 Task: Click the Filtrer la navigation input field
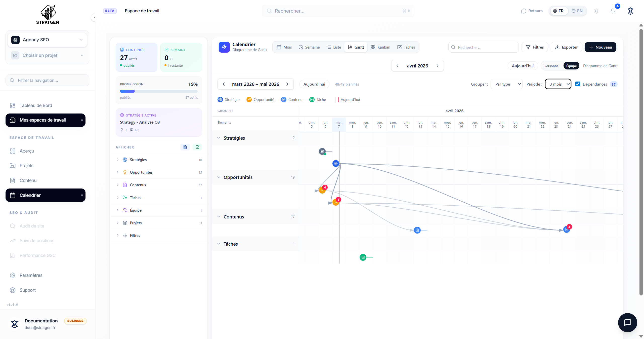pos(47,80)
